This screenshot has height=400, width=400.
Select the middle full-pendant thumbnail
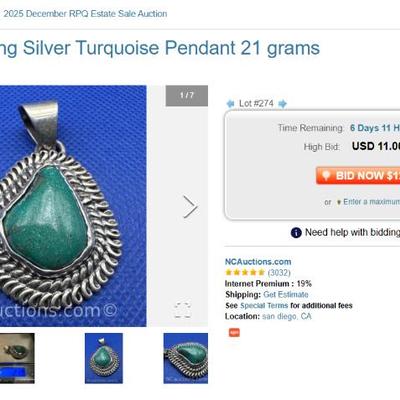pyautogui.click(x=104, y=358)
